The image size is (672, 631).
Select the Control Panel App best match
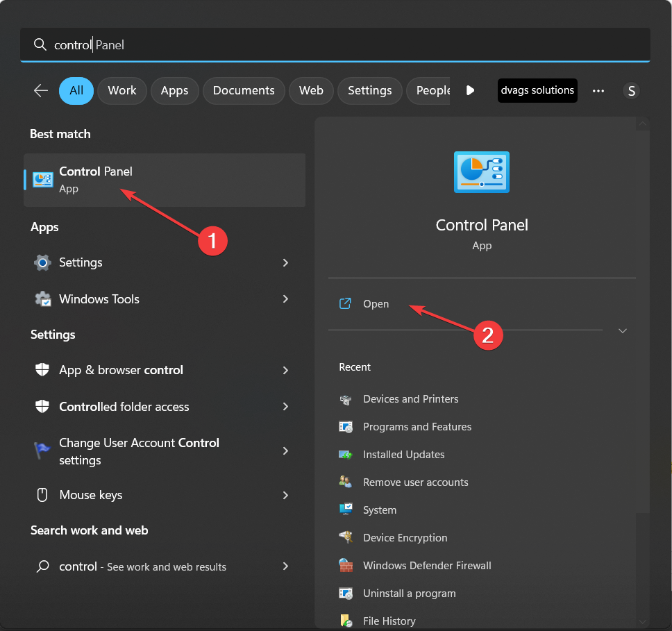click(x=165, y=180)
